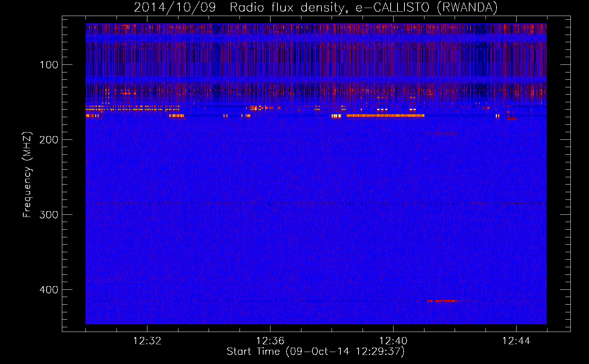Image resolution: width=589 pixels, height=364 pixels.
Task: Click the 'Start Time (09-Oct-14 12:29:37)' label
Action: coord(316,352)
